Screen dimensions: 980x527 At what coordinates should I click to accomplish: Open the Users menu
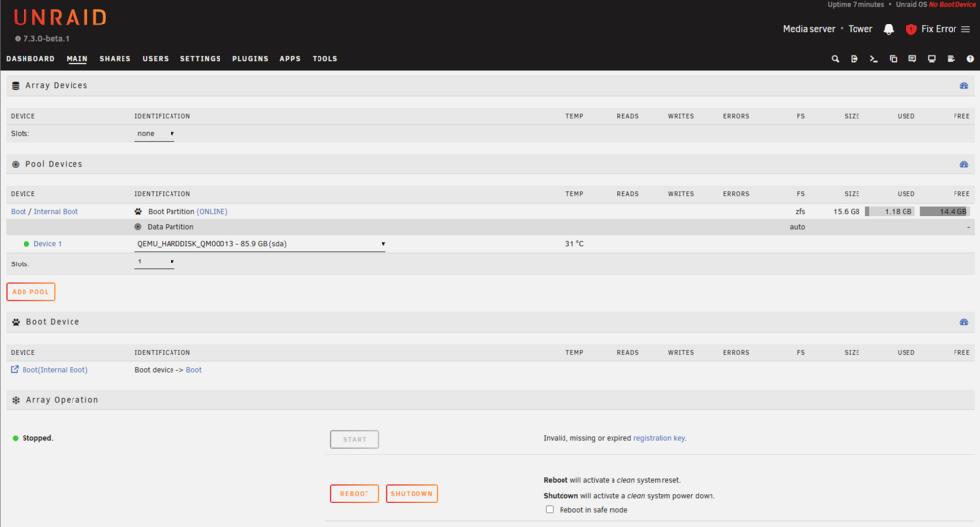coord(156,59)
